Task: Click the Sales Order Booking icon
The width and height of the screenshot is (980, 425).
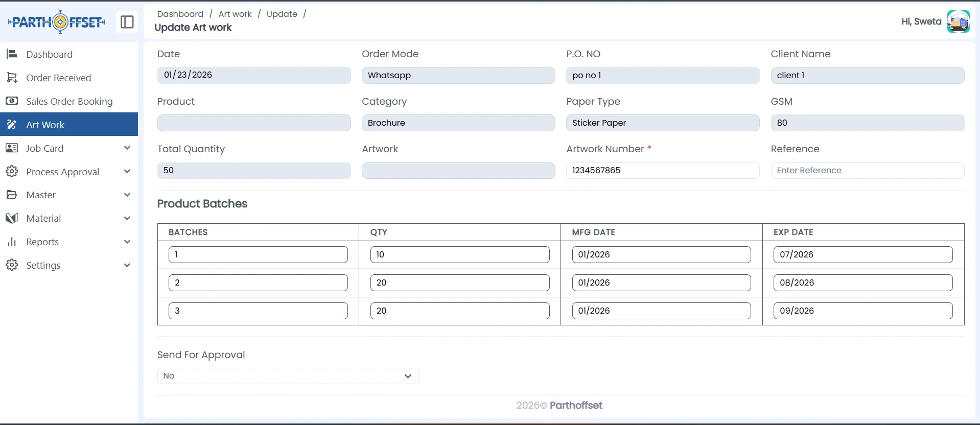Action: 12,101
